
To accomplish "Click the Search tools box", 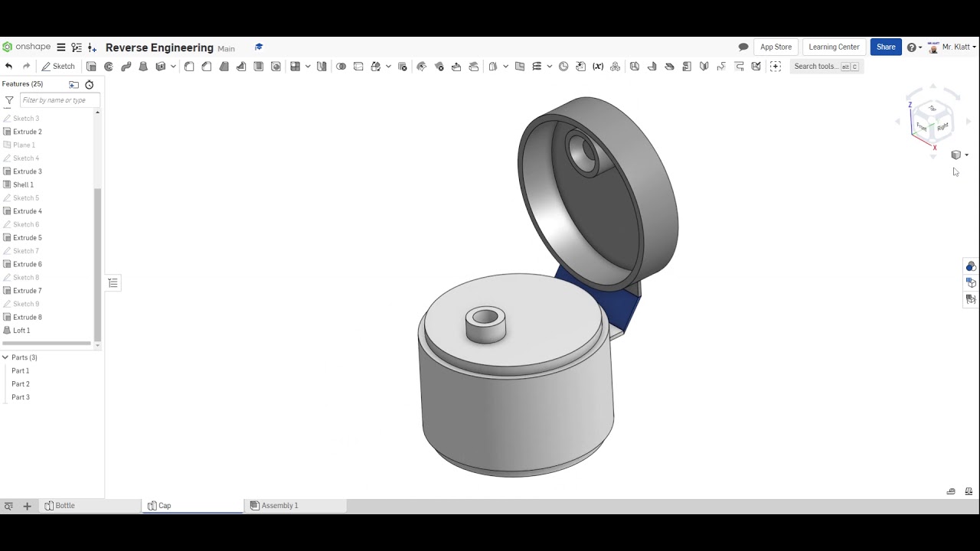I will tap(826, 67).
